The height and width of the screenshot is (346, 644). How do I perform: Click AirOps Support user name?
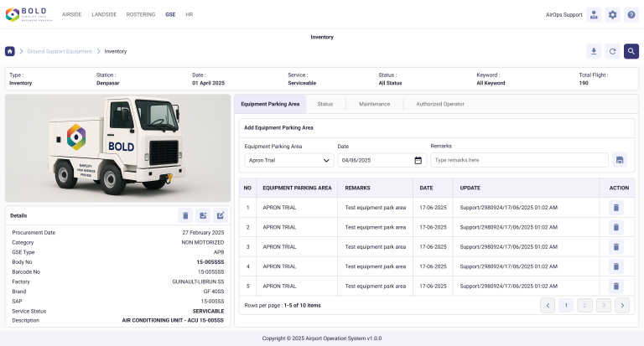click(x=563, y=15)
